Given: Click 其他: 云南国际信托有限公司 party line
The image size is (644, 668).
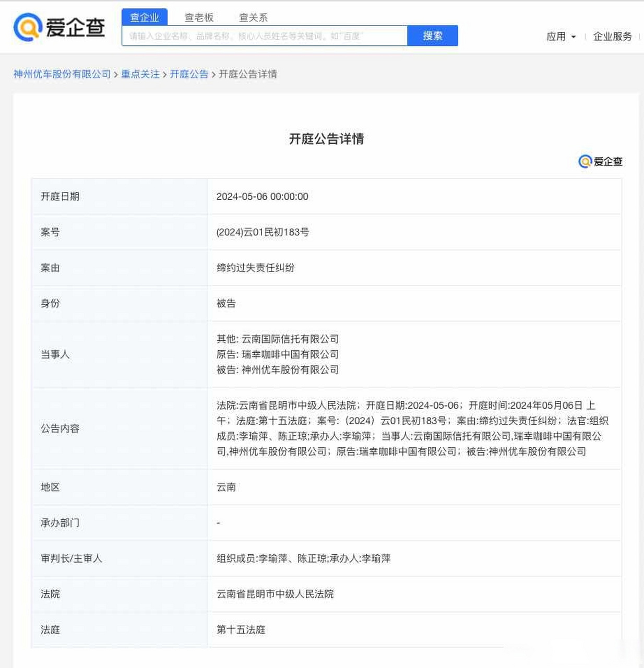Looking at the screenshot, I should (278, 339).
